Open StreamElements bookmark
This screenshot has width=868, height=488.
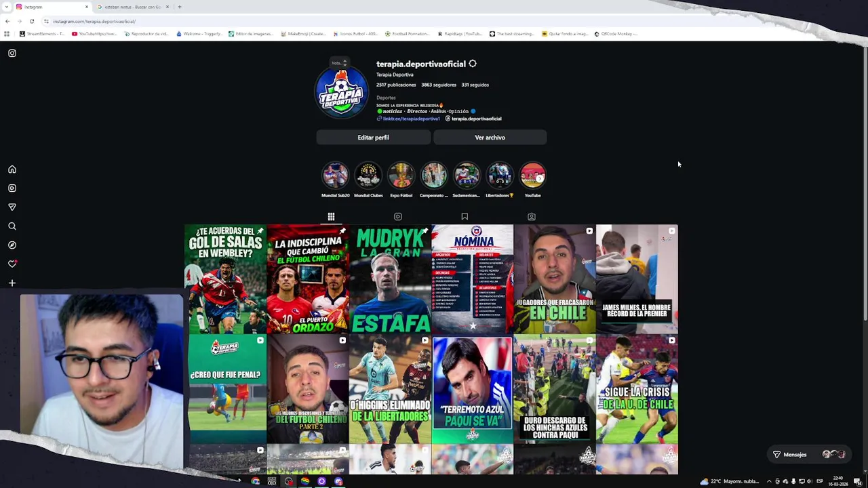[42, 34]
